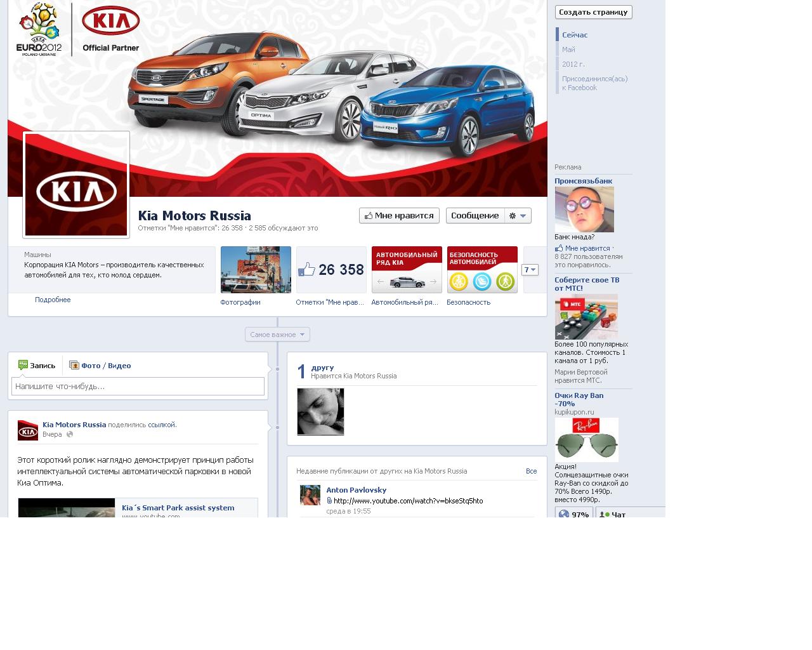
Task: Open the 'Подробнее' about link
Action: (53, 300)
